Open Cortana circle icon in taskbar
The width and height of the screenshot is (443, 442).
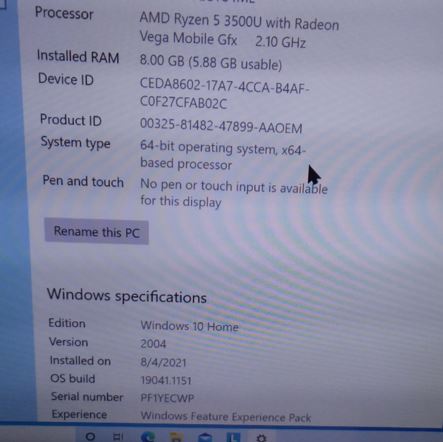pyautogui.click(x=90, y=436)
